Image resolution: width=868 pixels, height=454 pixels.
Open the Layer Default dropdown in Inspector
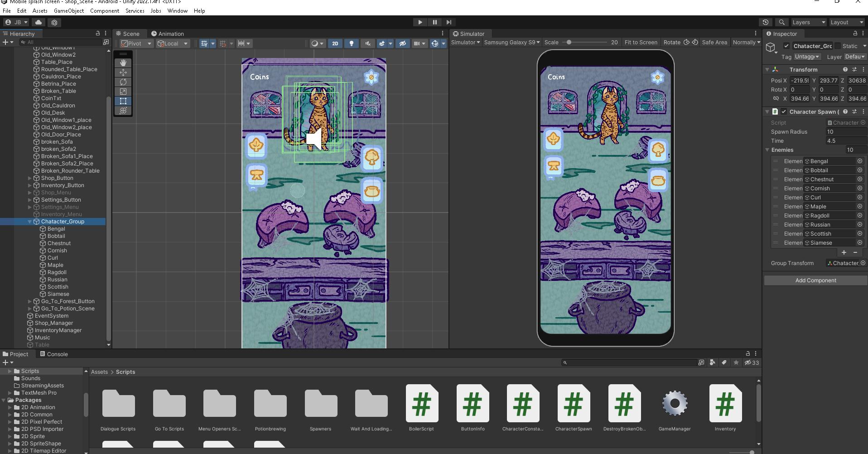tap(855, 57)
